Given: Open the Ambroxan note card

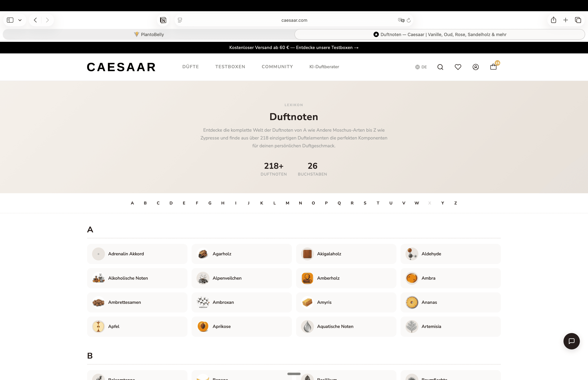Looking at the screenshot, I should point(241,302).
